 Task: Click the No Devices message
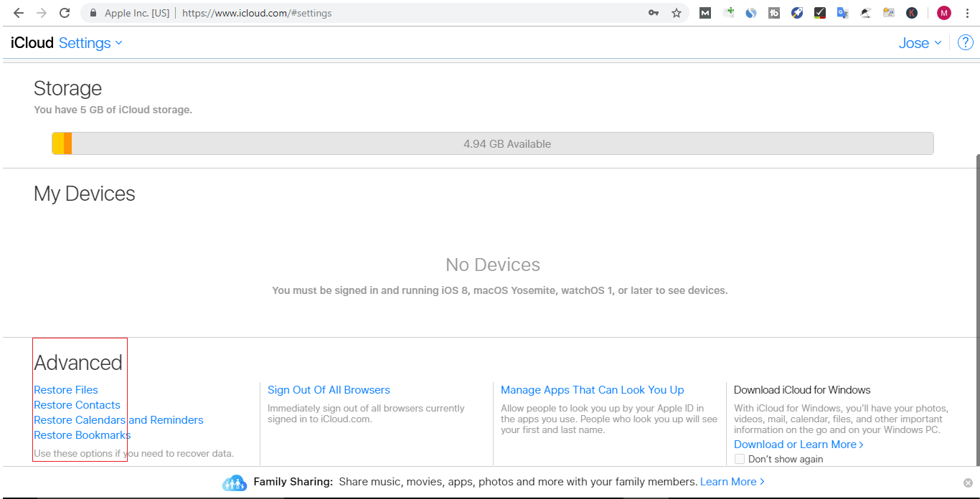[493, 265]
